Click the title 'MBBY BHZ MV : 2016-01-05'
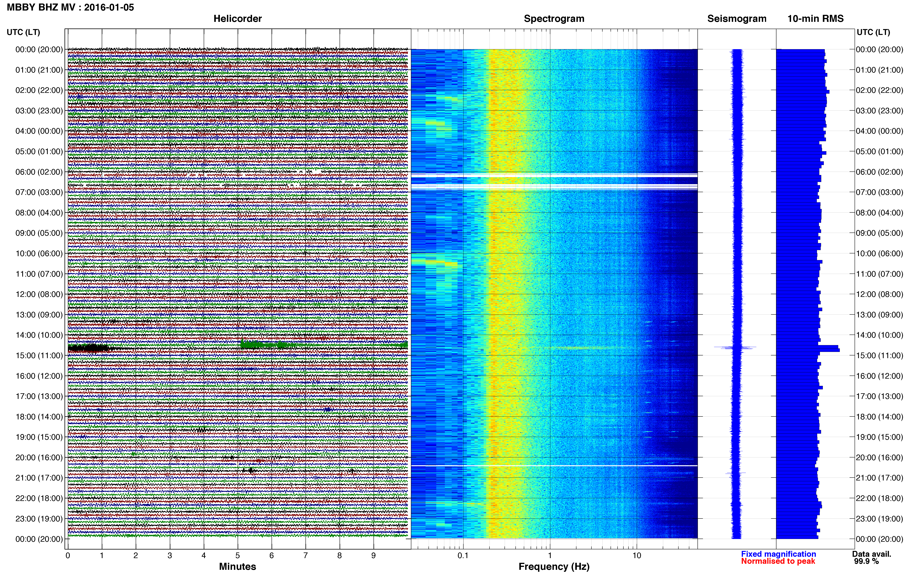924x578 pixels. [x=71, y=7]
